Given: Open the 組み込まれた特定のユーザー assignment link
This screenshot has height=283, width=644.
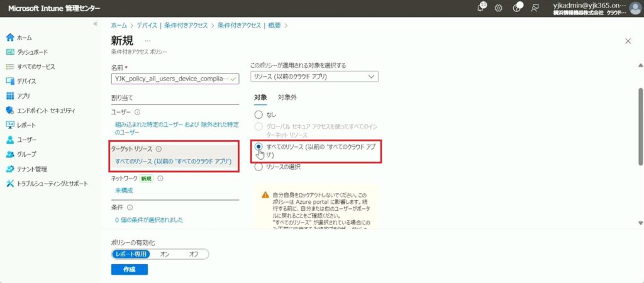Looking at the screenshot, I should (x=177, y=128).
